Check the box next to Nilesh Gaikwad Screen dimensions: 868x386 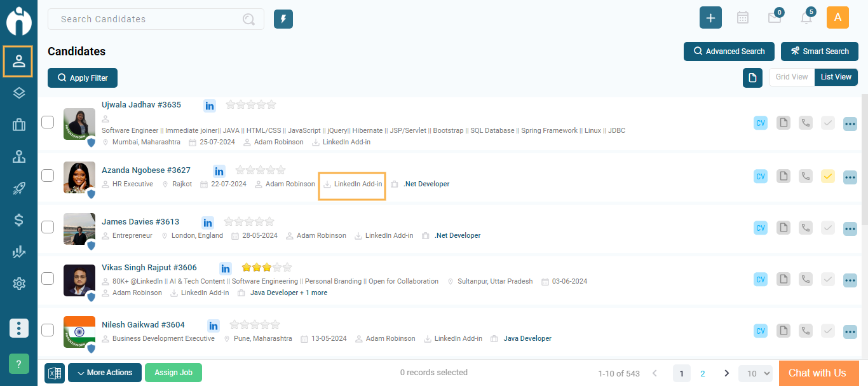(x=48, y=330)
